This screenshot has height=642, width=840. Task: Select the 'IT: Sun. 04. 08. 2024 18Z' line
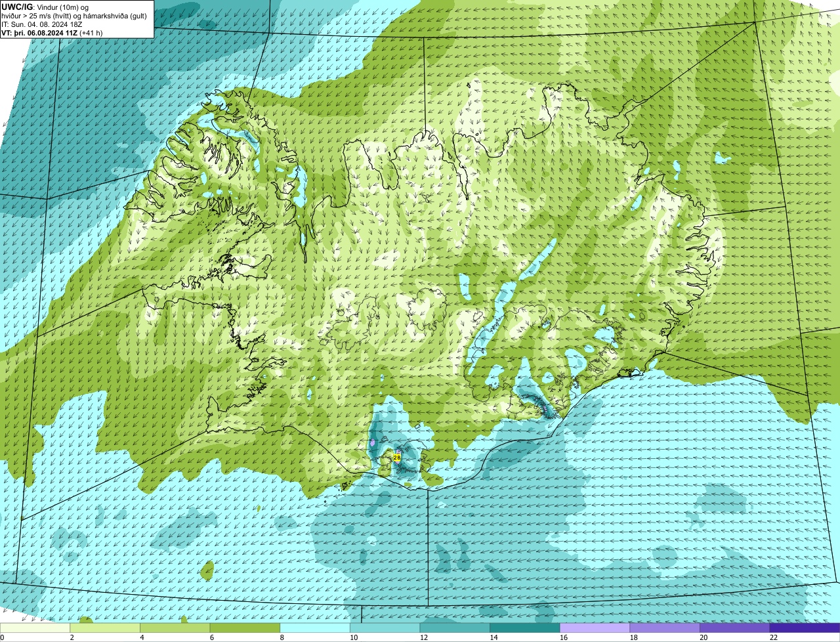pos(42,24)
